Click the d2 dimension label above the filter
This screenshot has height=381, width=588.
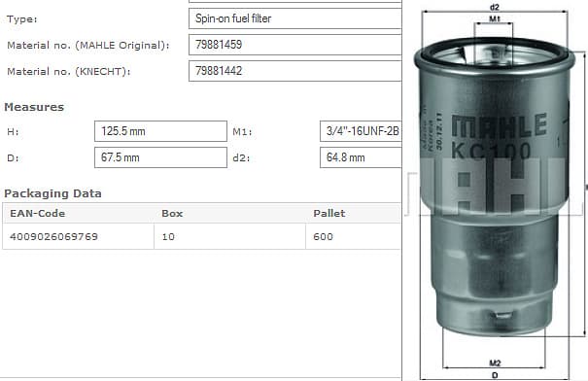click(x=495, y=7)
